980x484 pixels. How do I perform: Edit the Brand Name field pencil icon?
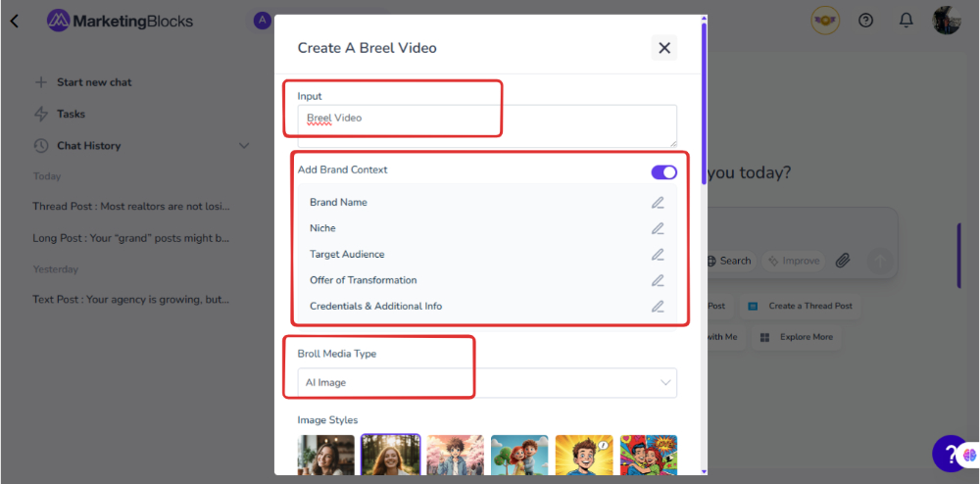click(x=658, y=203)
